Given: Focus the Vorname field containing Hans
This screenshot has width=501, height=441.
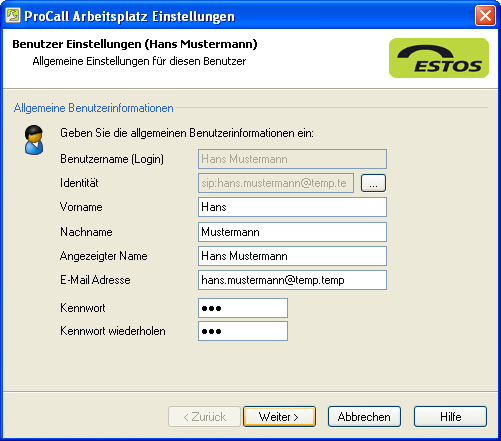Looking at the screenshot, I should (x=292, y=207).
